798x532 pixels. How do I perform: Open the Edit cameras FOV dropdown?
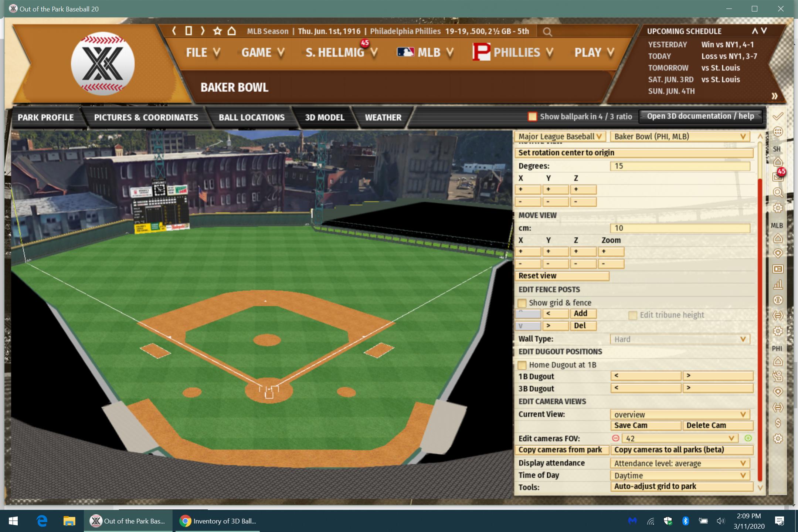point(680,438)
